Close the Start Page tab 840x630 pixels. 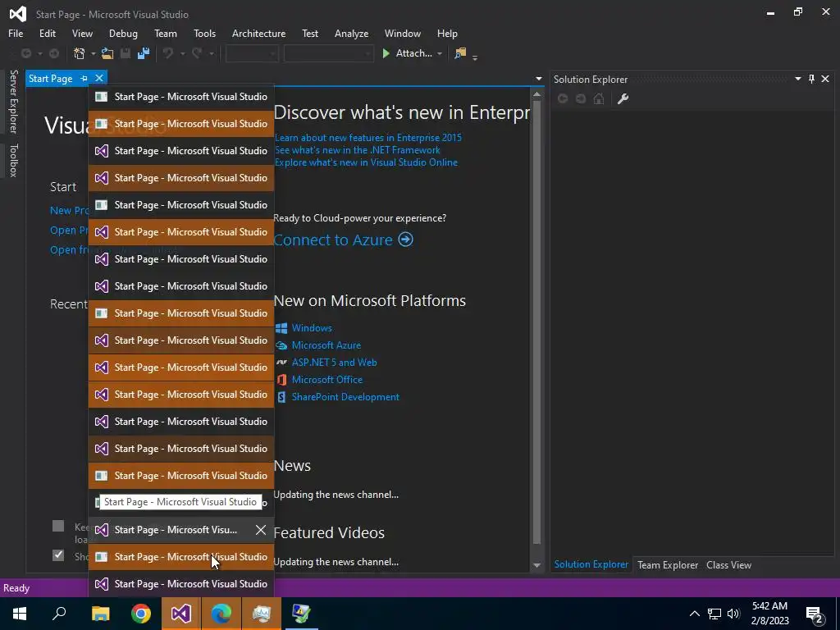coord(99,79)
